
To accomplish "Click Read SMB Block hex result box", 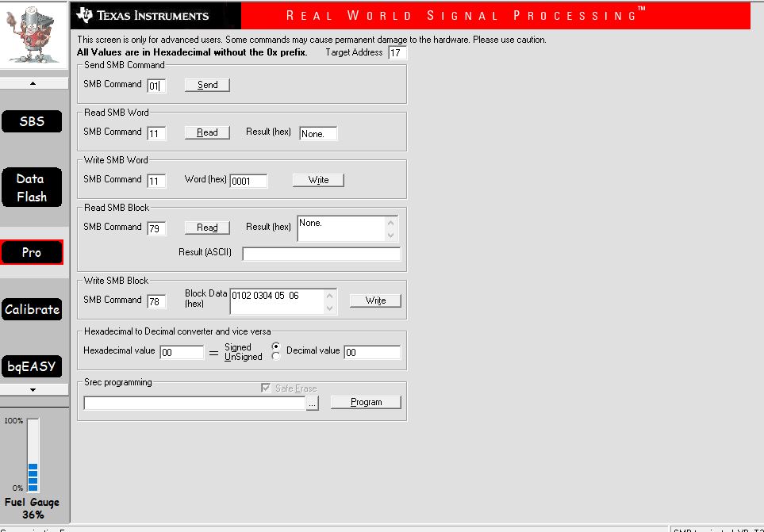I will 347,229.
